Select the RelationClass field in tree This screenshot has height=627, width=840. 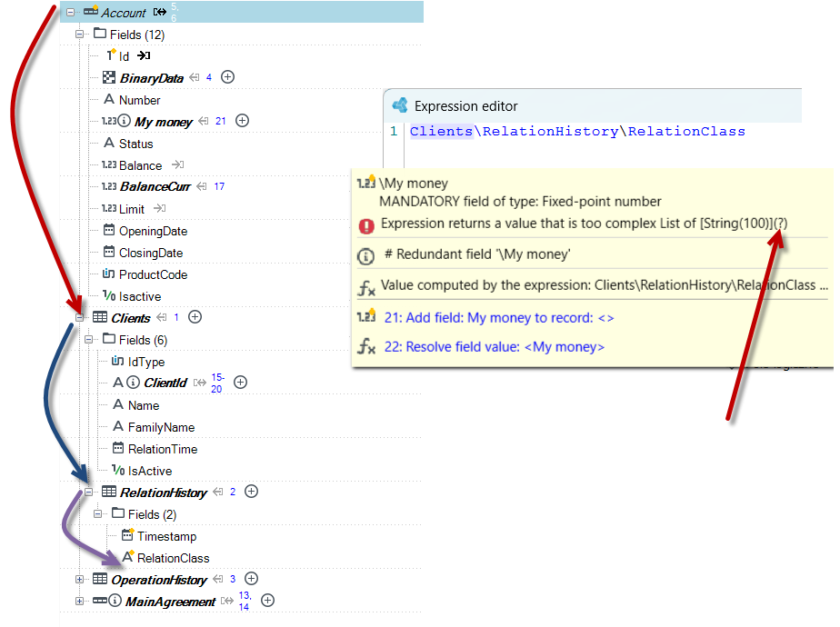click(x=173, y=558)
